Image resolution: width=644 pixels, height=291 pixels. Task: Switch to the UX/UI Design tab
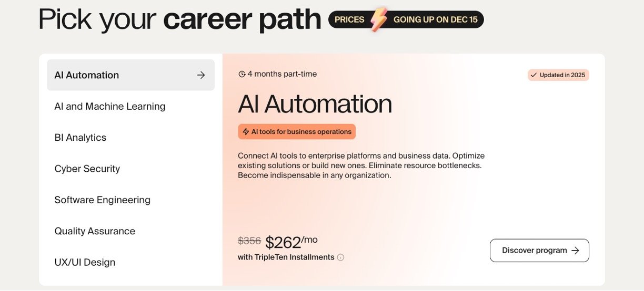click(85, 262)
